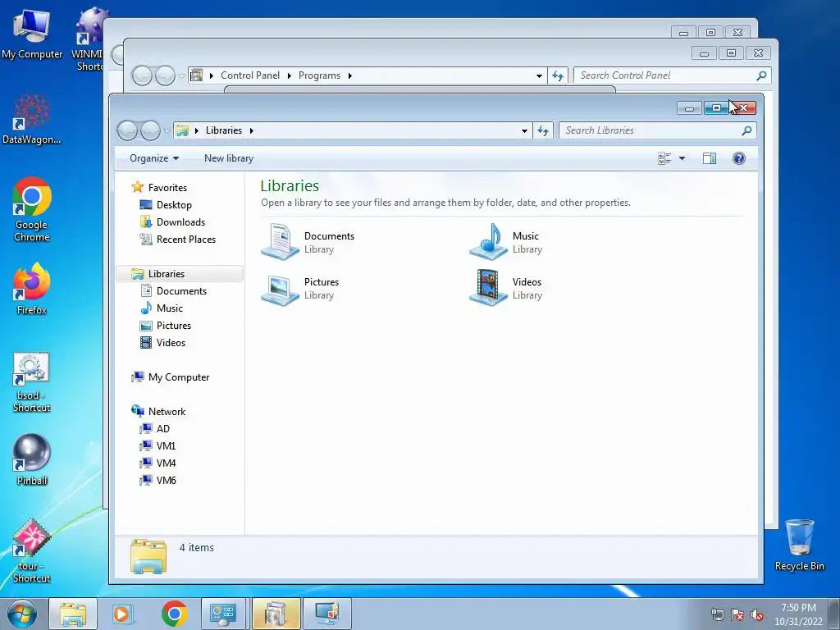Open Google Chrome desktop shortcut
Image resolution: width=840 pixels, height=630 pixels.
tap(32, 209)
